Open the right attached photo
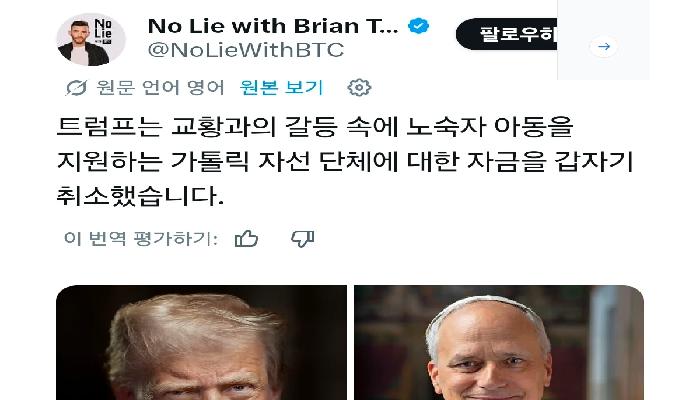Screen dimensions: 700x400 [499, 342]
